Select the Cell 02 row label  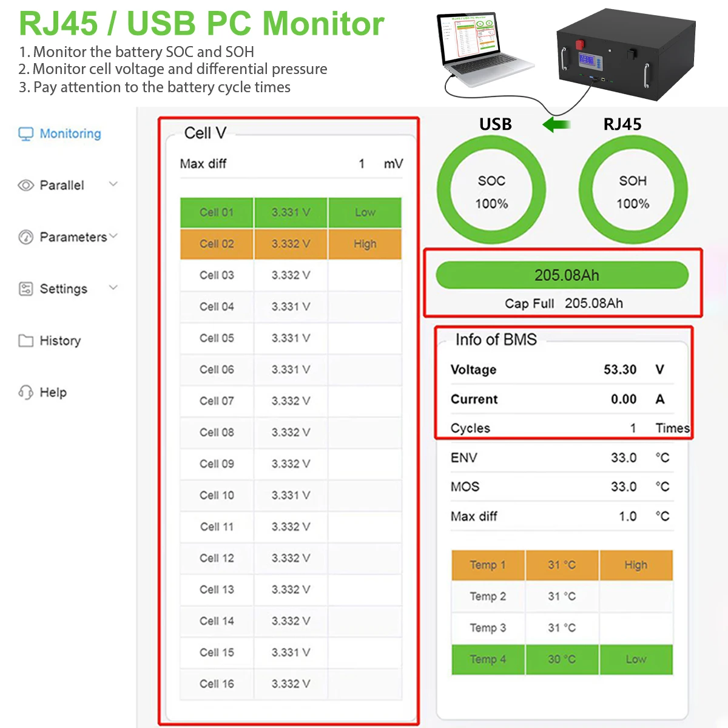pyautogui.click(x=217, y=244)
